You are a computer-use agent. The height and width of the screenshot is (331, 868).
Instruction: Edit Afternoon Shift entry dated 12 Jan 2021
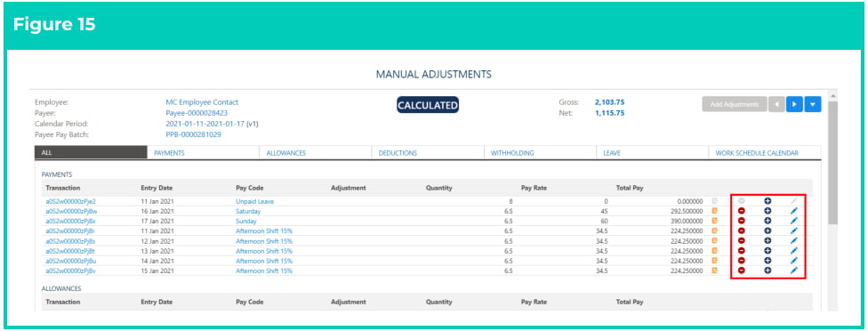coord(794,241)
